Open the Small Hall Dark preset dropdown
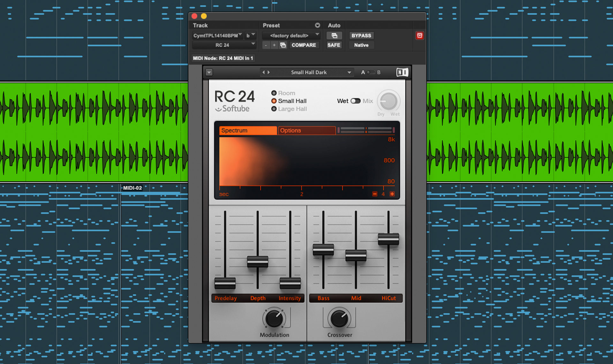Screen dimensions: 613x364 point(349,72)
